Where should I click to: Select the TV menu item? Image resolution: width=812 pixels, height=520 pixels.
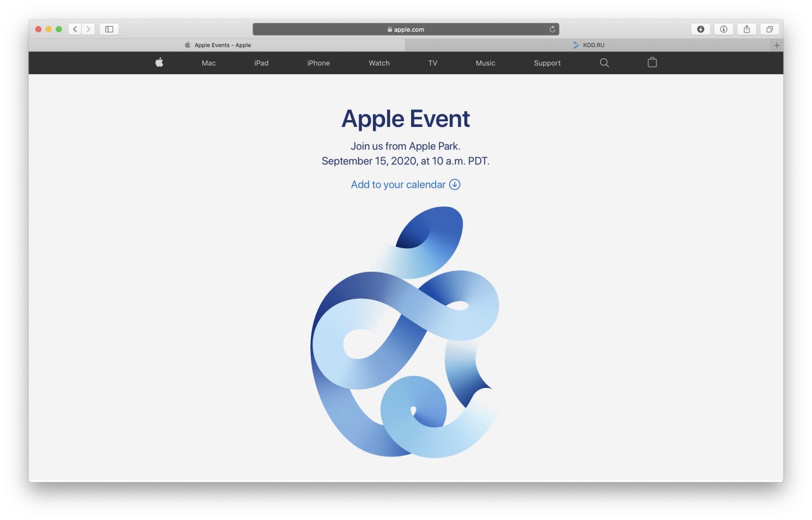433,63
